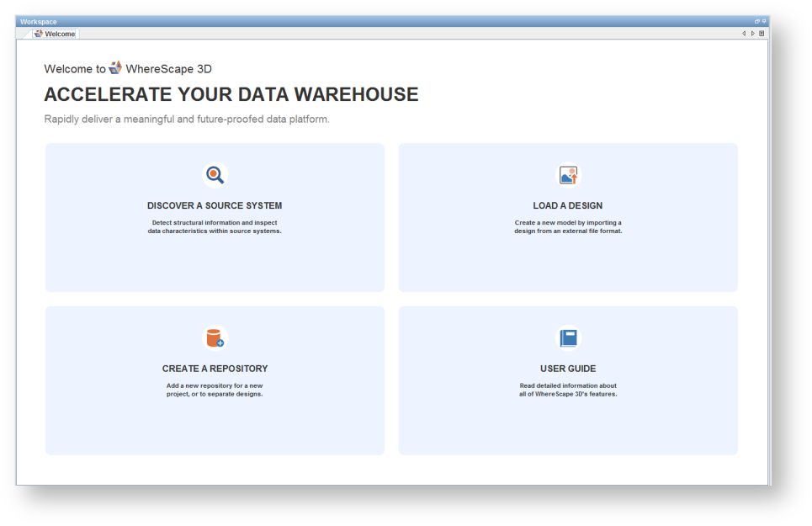Click the Workspace panel title
812x526 pixels.
click(39, 22)
